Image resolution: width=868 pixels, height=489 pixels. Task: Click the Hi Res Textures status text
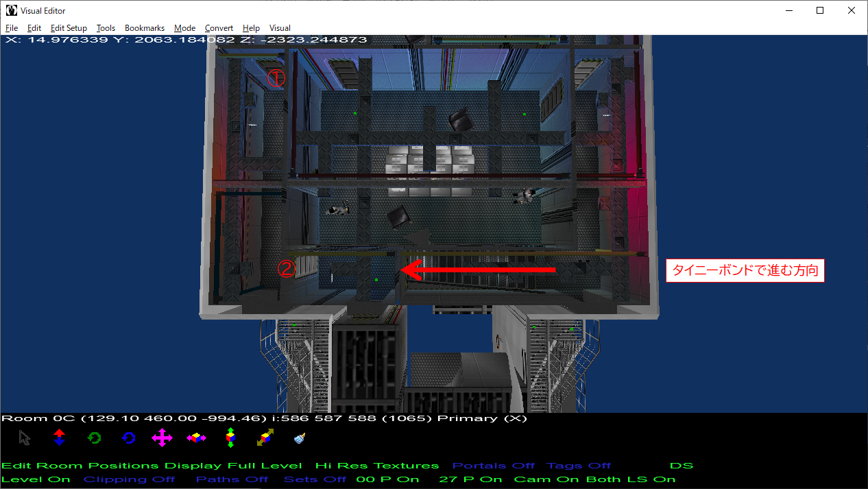376,466
